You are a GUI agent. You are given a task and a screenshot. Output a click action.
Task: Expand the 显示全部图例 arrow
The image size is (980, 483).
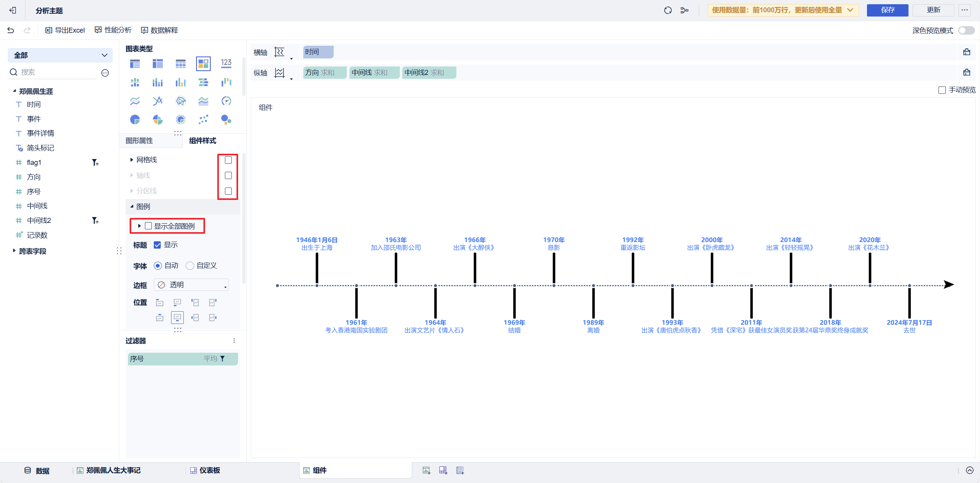139,226
